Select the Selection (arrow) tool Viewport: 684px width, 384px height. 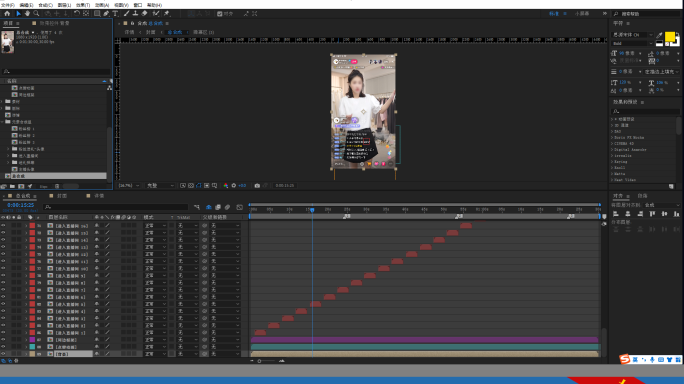pyautogui.click(x=18, y=14)
